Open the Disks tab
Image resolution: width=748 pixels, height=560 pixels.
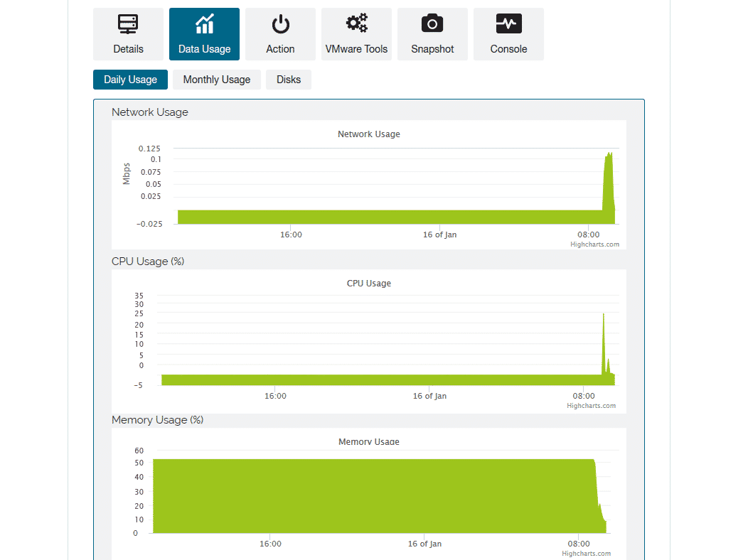click(x=289, y=80)
